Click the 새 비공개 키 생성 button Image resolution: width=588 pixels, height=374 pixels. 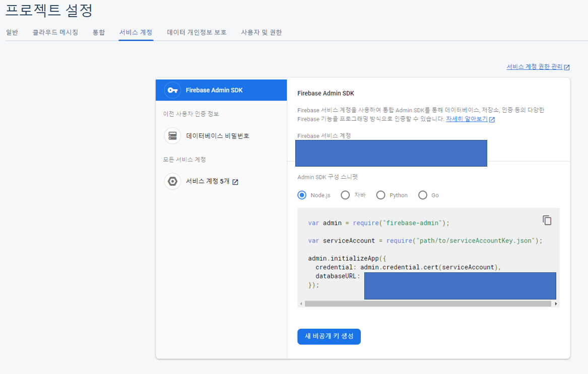tap(329, 337)
